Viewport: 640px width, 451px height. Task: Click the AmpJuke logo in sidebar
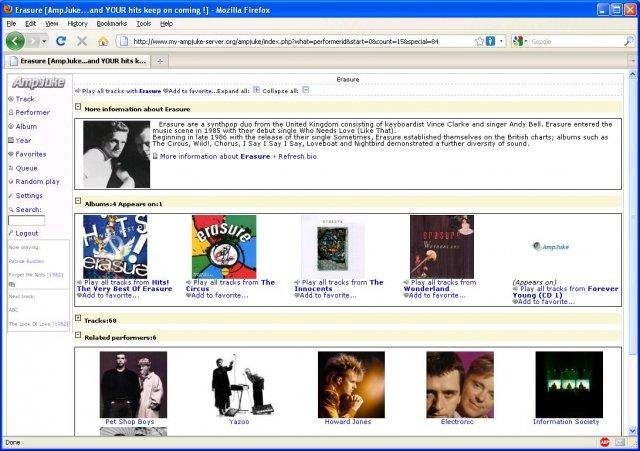[38, 83]
